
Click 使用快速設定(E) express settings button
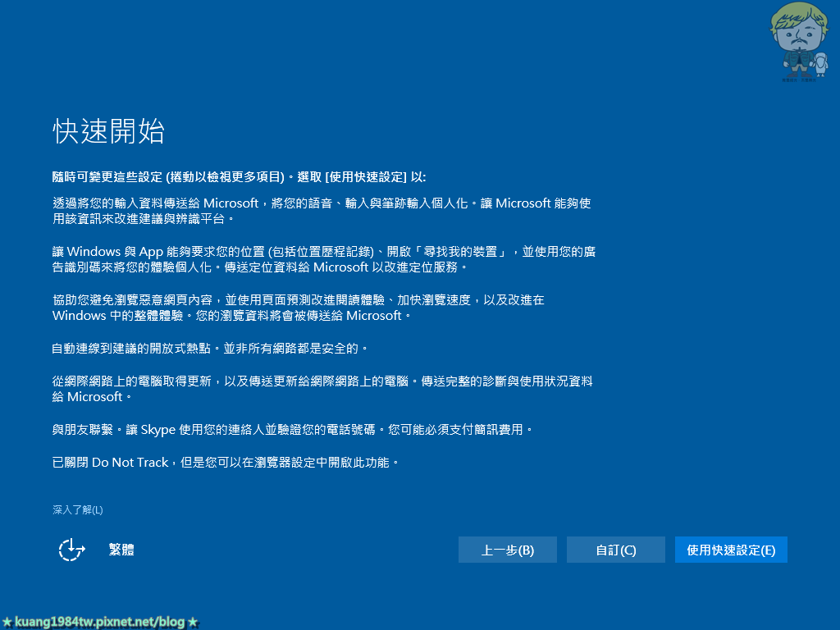tap(731, 550)
